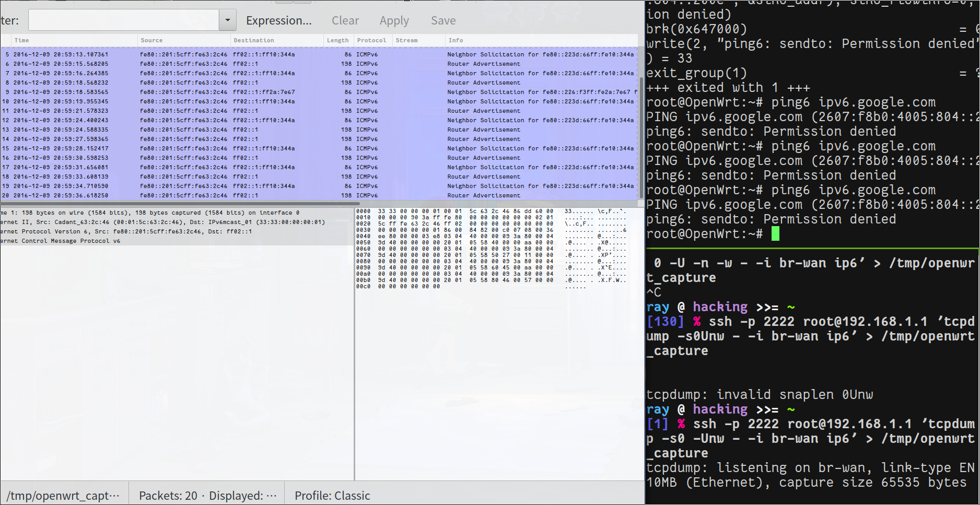Select packet 11 at 20:59:21.578323
This screenshot has width=980, height=505.
[319, 111]
